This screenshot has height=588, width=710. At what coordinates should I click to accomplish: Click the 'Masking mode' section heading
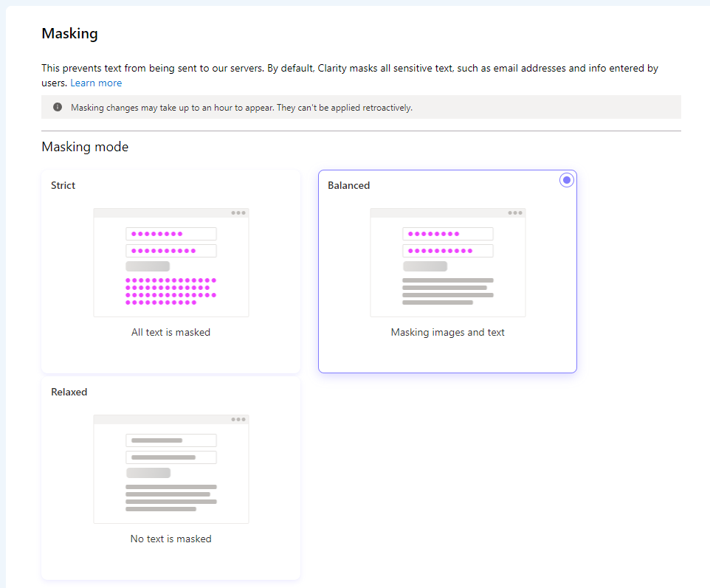click(x=85, y=147)
